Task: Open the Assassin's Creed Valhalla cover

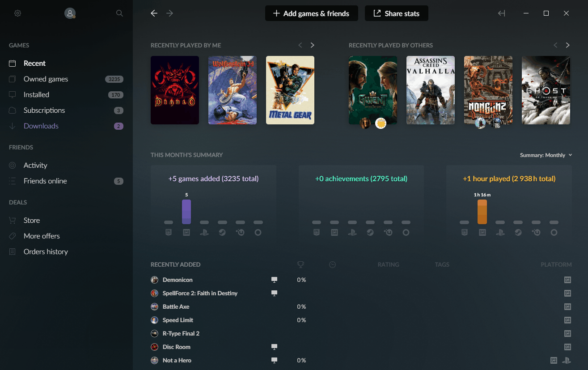Action: pyautogui.click(x=431, y=90)
